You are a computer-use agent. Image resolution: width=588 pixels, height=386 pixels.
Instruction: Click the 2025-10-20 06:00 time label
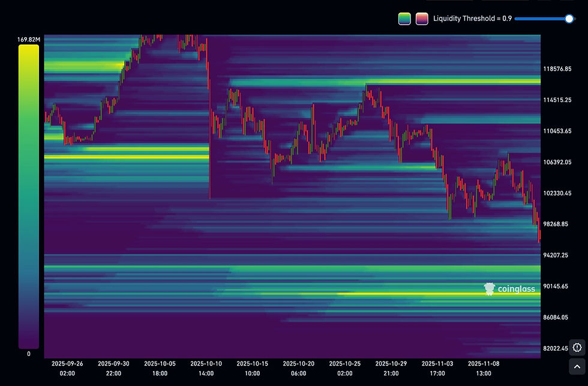(299, 369)
